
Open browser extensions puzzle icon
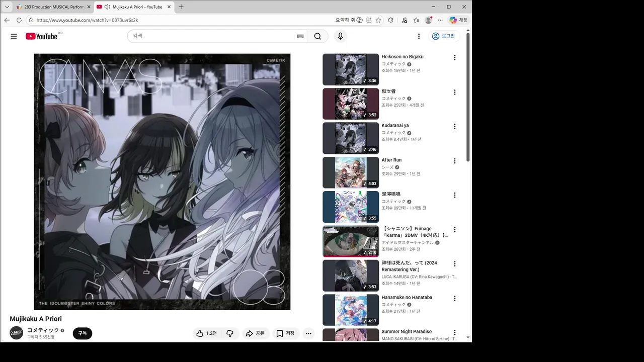pyautogui.click(x=390, y=20)
